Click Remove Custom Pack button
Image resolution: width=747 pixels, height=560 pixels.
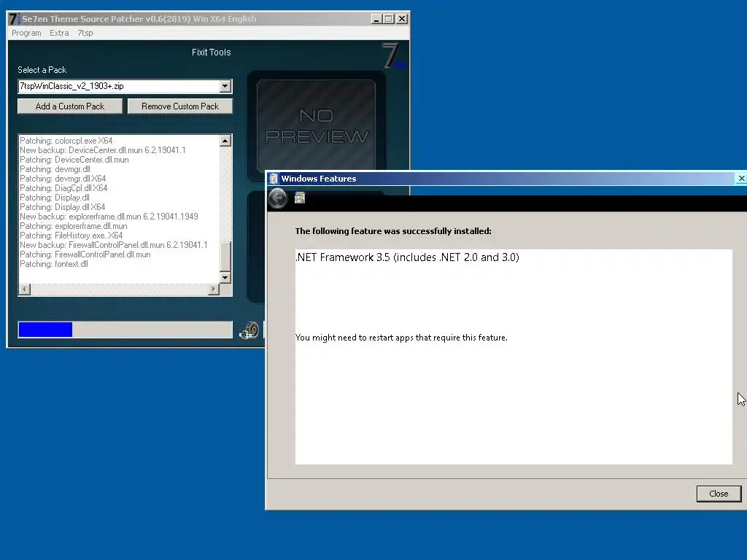point(180,106)
